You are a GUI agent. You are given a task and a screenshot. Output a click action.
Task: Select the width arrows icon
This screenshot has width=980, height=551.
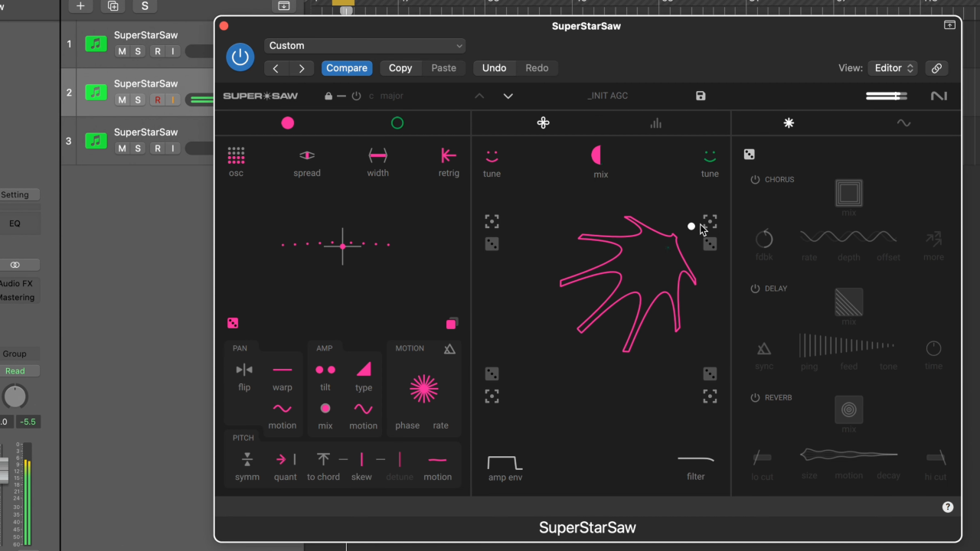378,155
